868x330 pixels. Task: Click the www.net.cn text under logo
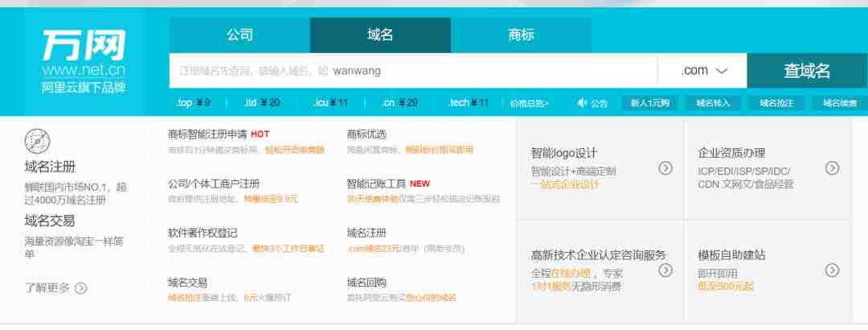coord(84,71)
